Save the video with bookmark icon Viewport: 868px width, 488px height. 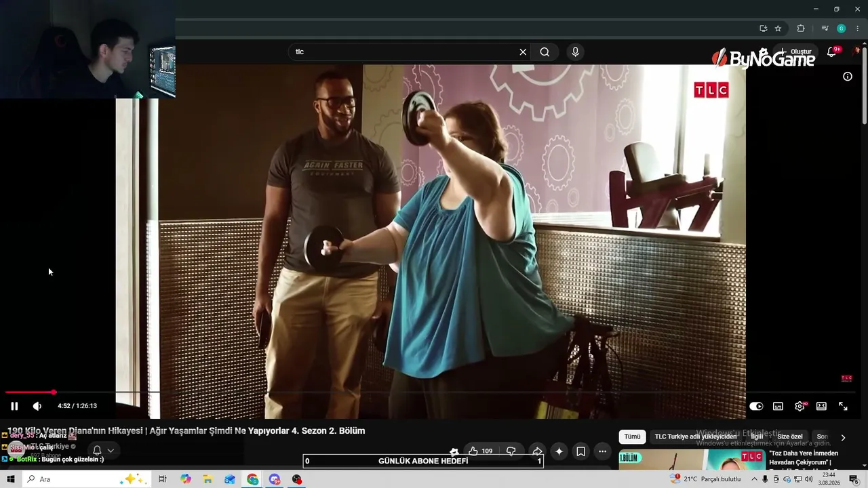click(x=580, y=451)
